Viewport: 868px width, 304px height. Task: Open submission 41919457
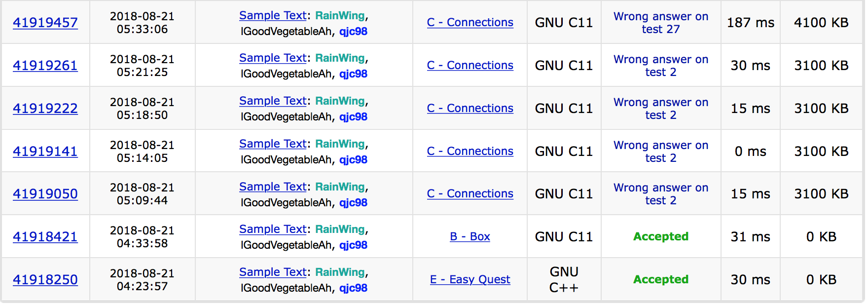tap(45, 23)
